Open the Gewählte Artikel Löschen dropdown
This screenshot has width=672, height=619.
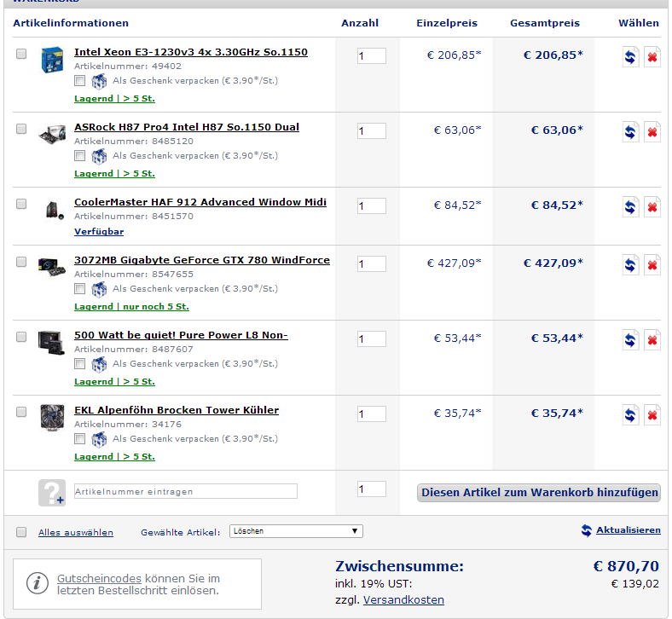tap(296, 531)
